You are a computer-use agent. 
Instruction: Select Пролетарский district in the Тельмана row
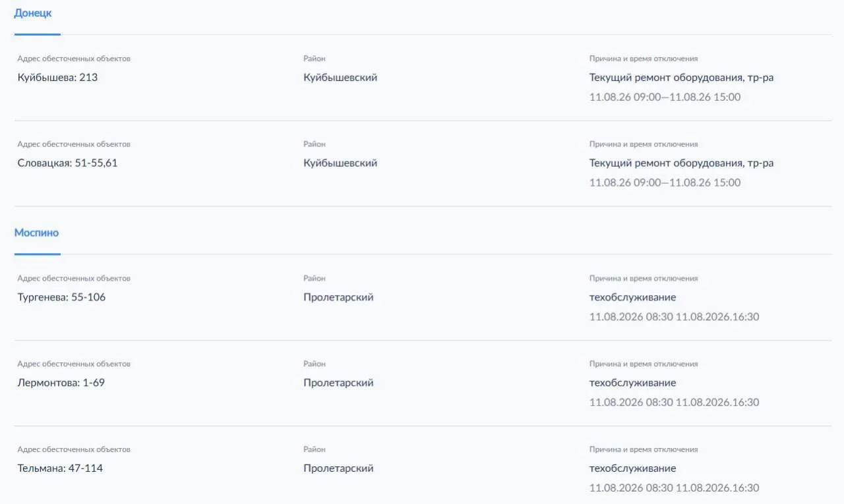[x=338, y=468]
